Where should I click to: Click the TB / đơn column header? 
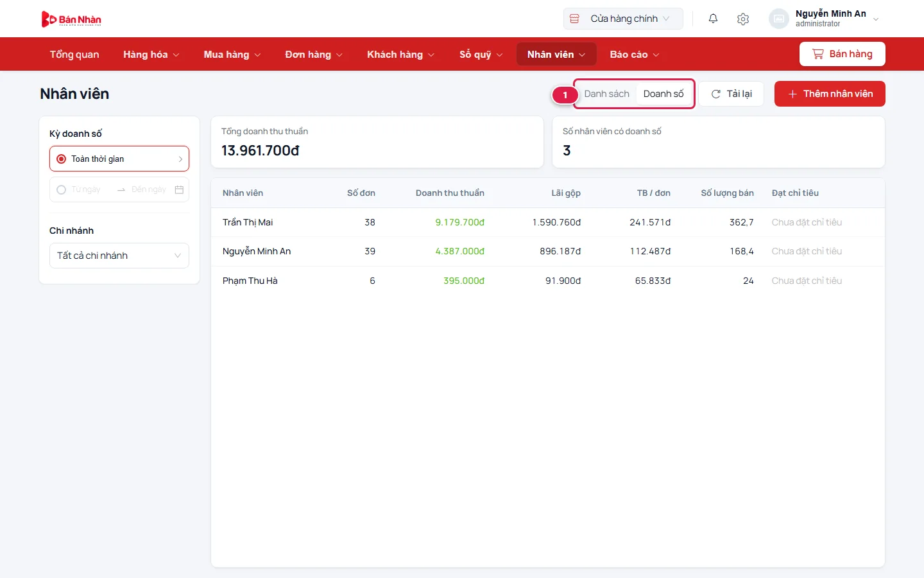point(654,193)
